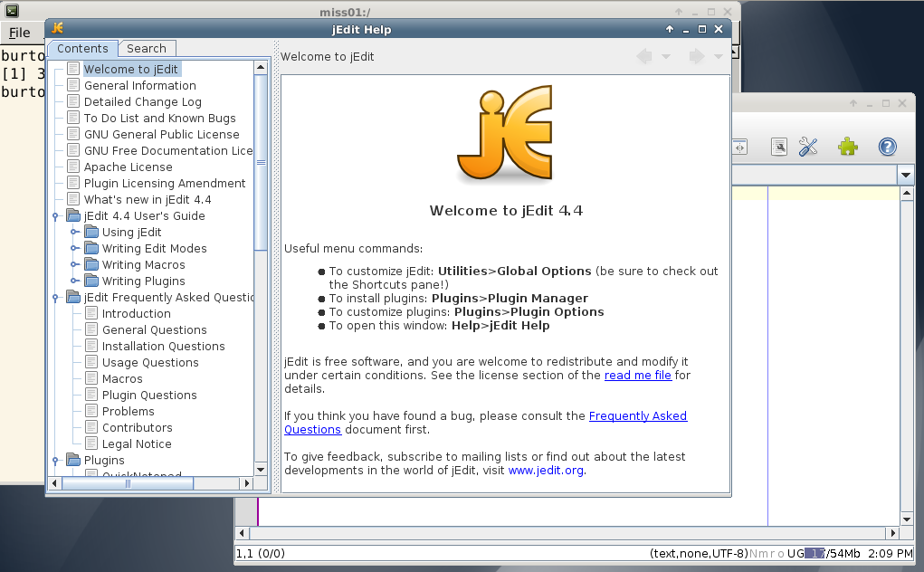924x572 pixels.
Task: Click the jEdit editor's horizontal scroll-left arrow
Action: coord(243,533)
